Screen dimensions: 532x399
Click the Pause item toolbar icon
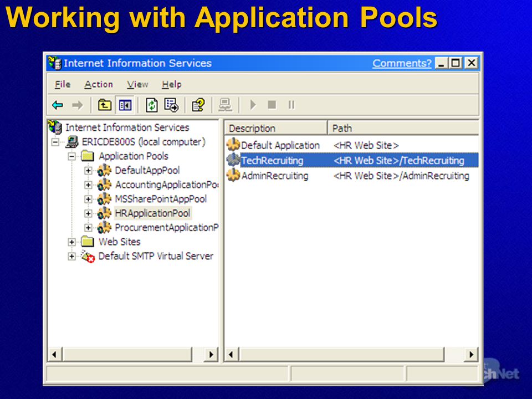pyautogui.click(x=291, y=105)
